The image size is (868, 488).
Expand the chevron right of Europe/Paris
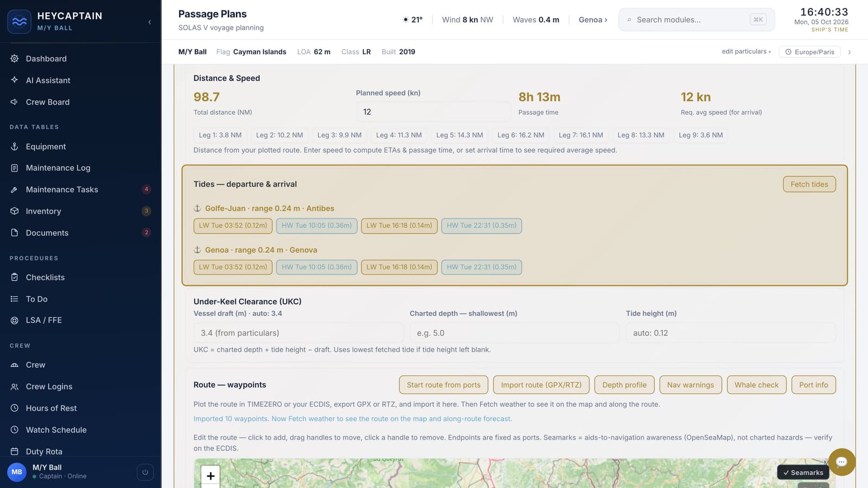pos(850,52)
